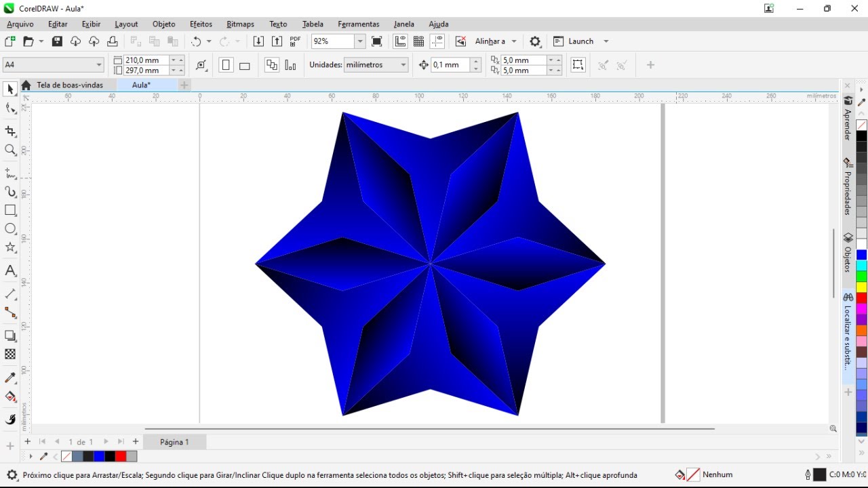Image resolution: width=868 pixels, height=488 pixels.
Task: Toggle Show Rulers
Action: [400, 41]
